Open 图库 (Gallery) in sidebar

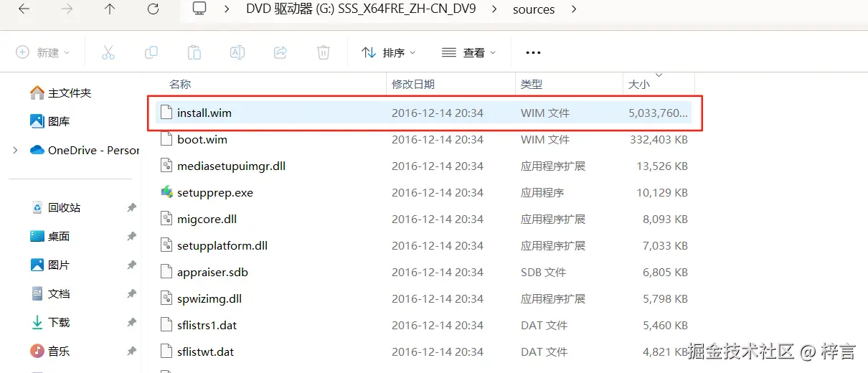point(49,122)
